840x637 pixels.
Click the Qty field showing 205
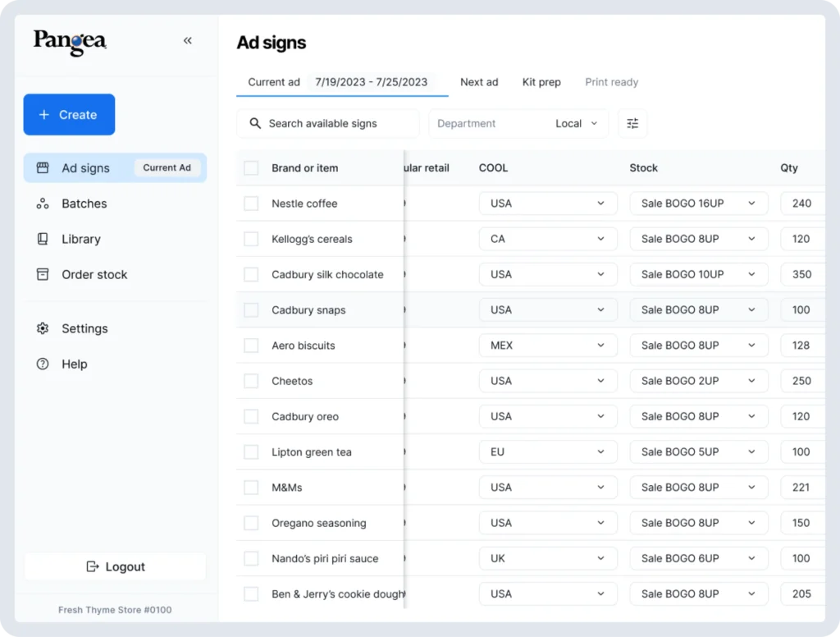click(x=803, y=594)
